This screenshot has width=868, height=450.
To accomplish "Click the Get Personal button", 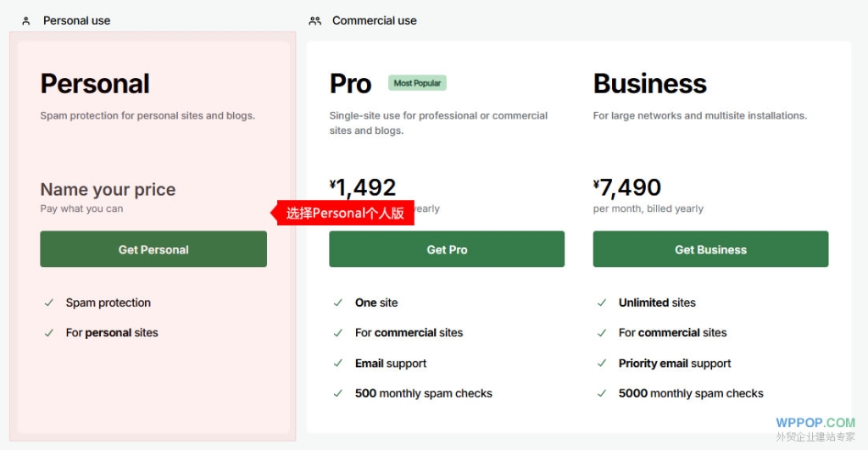I will [x=153, y=249].
